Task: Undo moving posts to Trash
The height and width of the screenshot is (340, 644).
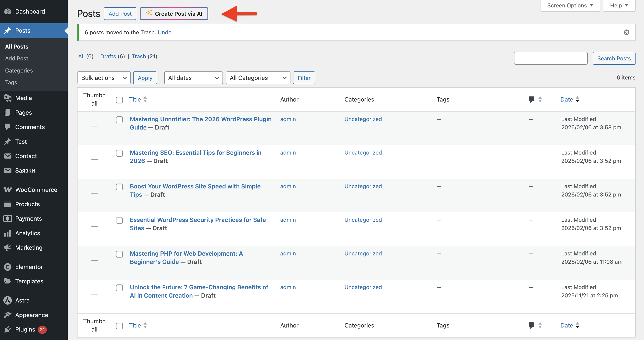Action: point(164,32)
